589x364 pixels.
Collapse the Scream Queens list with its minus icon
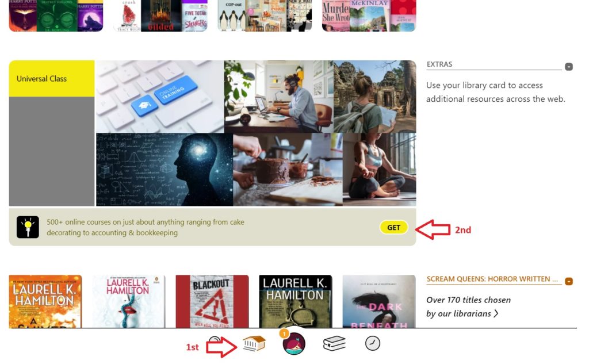coord(569,281)
